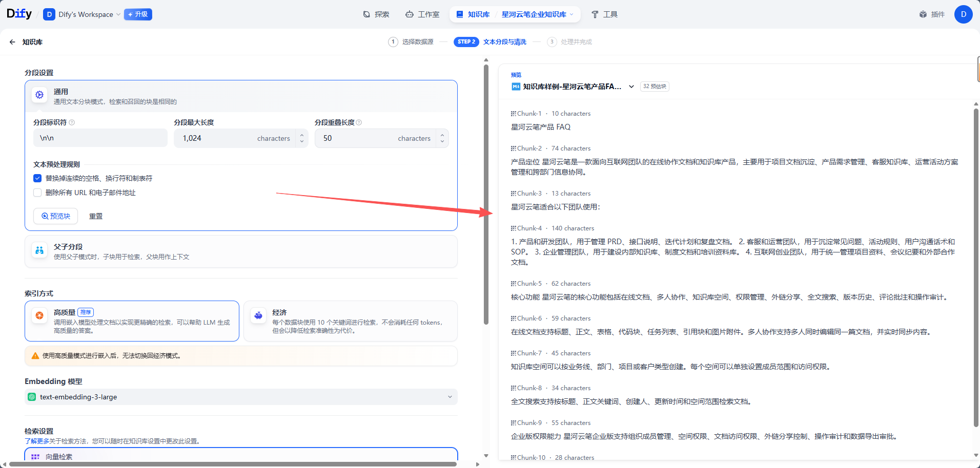Click the Chunk-7 drag handle icon
980x468 pixels.
point(513,353)
